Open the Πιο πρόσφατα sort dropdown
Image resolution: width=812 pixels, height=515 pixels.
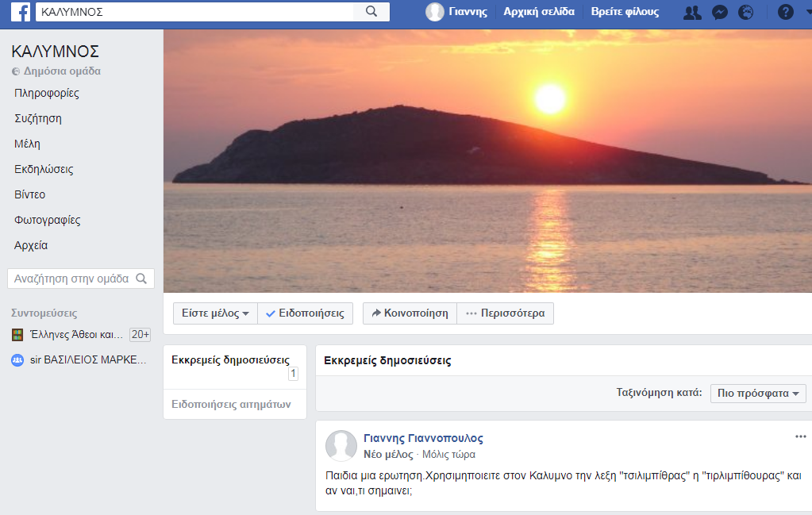pos(758,393)
